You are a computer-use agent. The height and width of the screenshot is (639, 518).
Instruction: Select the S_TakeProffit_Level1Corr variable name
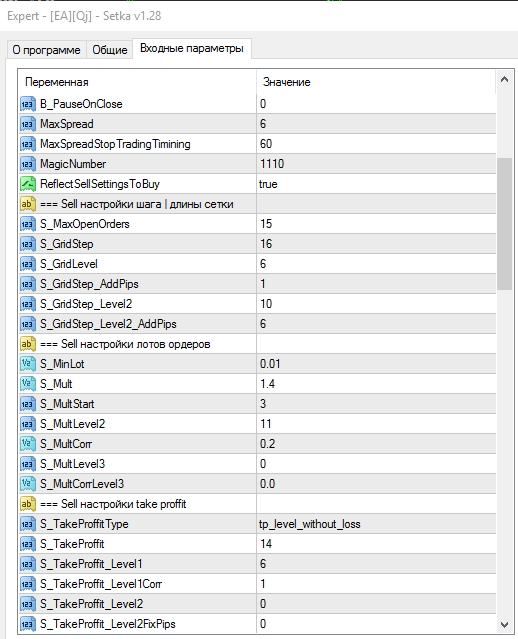pos(101,584)
